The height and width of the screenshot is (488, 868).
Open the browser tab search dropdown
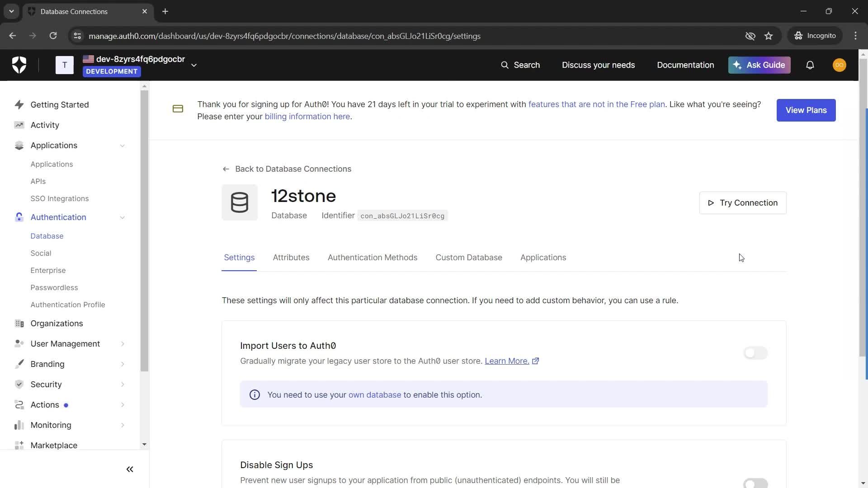point(11,11)
